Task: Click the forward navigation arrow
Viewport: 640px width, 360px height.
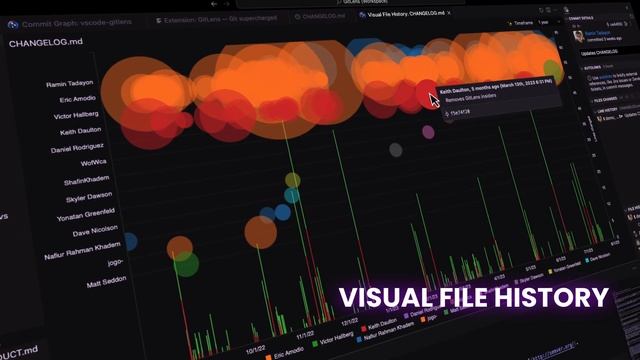Action: pyautogui.click(x=227, y=4)
